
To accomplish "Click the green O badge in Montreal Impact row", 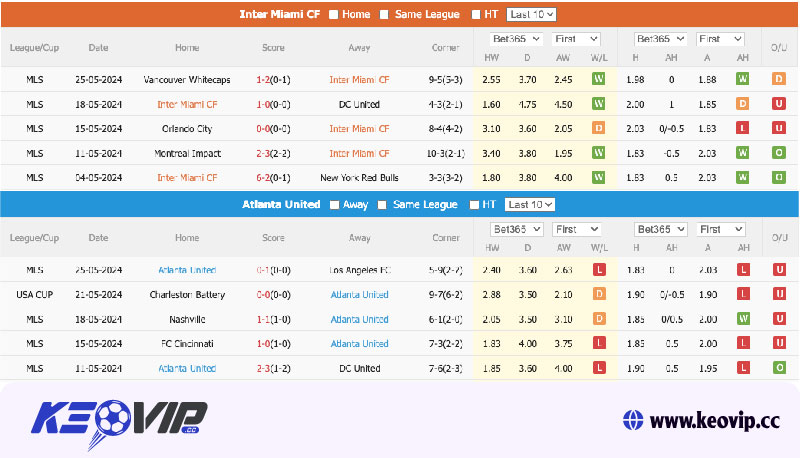I will point(778,153).
